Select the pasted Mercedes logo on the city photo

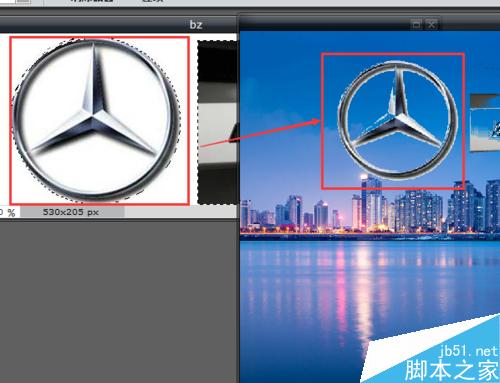pyautogui.click(x=397, y=119)
